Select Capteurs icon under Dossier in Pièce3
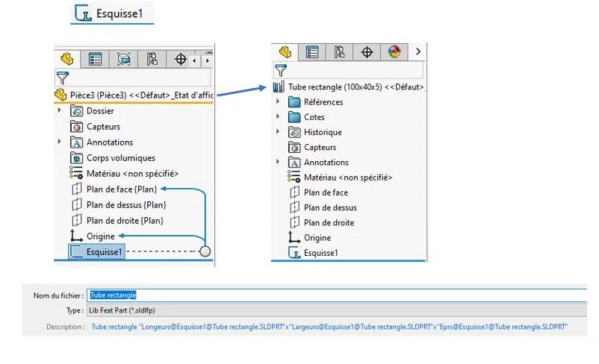Viewport: 599px width, 364px height. pyautogui.click(x=76, y=127)
